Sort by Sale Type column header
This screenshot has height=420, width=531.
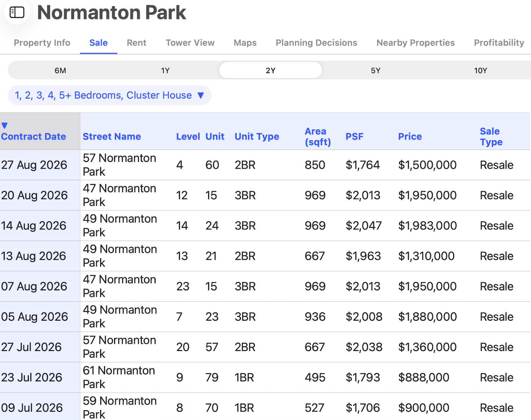tap(491, 136)
